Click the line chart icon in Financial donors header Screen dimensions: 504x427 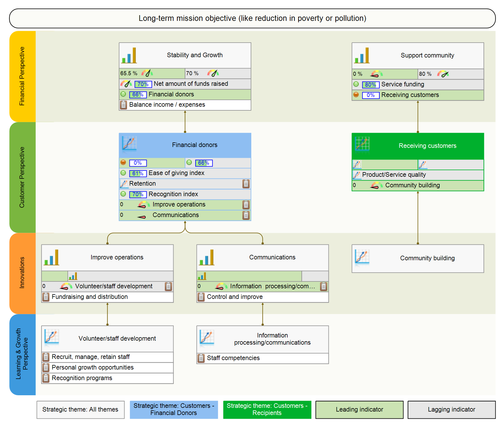(129, 143)
